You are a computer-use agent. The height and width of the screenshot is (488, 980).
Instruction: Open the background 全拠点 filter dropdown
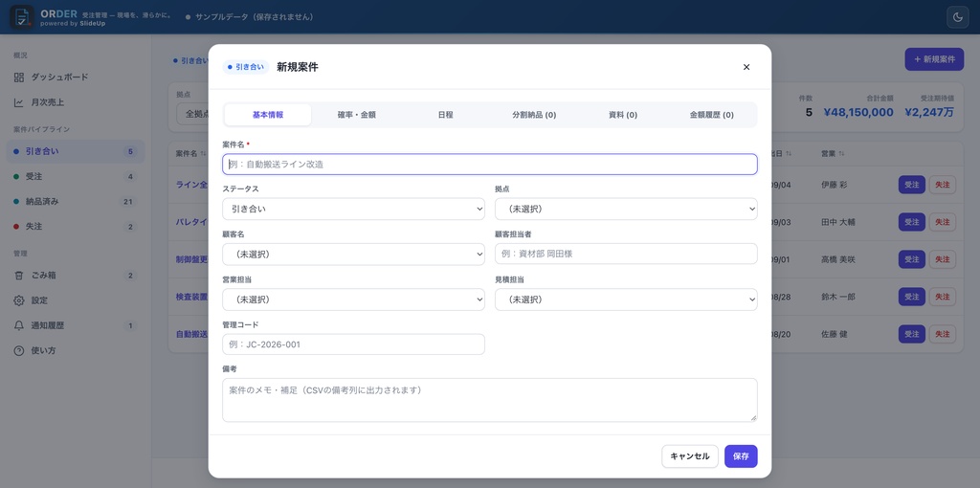[x=191, y=115]
